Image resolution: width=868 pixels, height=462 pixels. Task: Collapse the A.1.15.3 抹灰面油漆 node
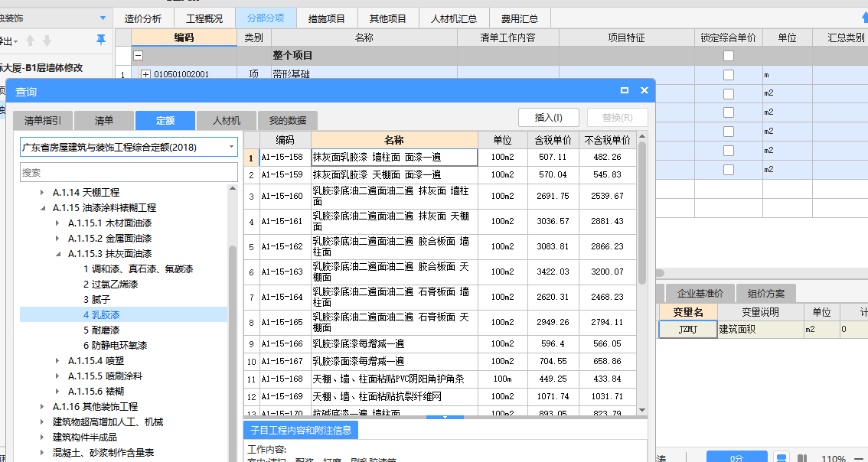click(58, 254)
